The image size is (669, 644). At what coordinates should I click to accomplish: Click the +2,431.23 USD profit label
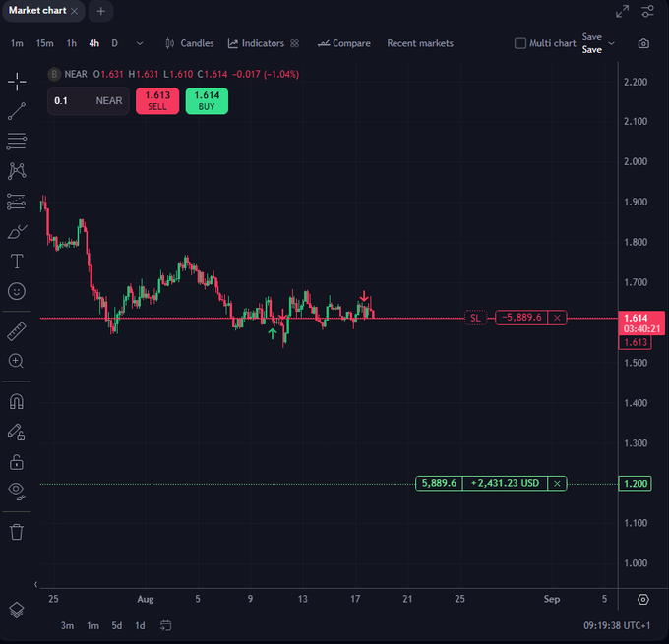505,483
